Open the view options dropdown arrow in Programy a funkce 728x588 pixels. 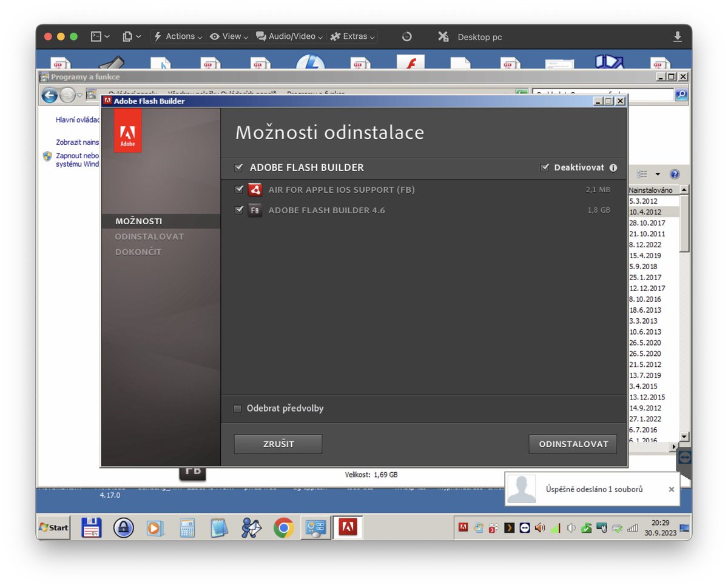(x=657, y=174)
